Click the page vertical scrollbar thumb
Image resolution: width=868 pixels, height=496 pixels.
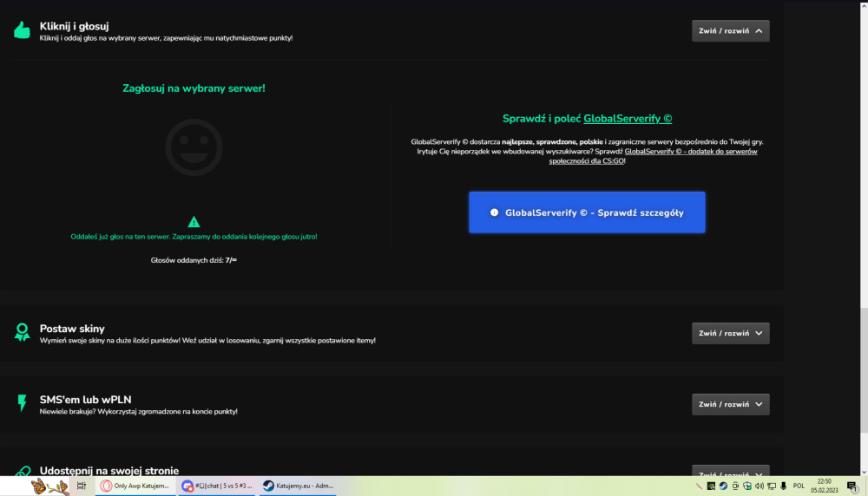[864, 370]
